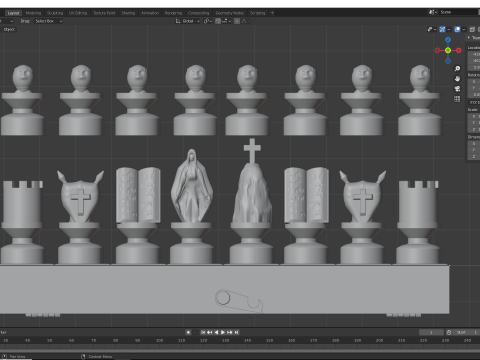This screenshot has height=360, width=480.
Task: Click the negative Z axis on the gizmo
Action: pos(448,61)
